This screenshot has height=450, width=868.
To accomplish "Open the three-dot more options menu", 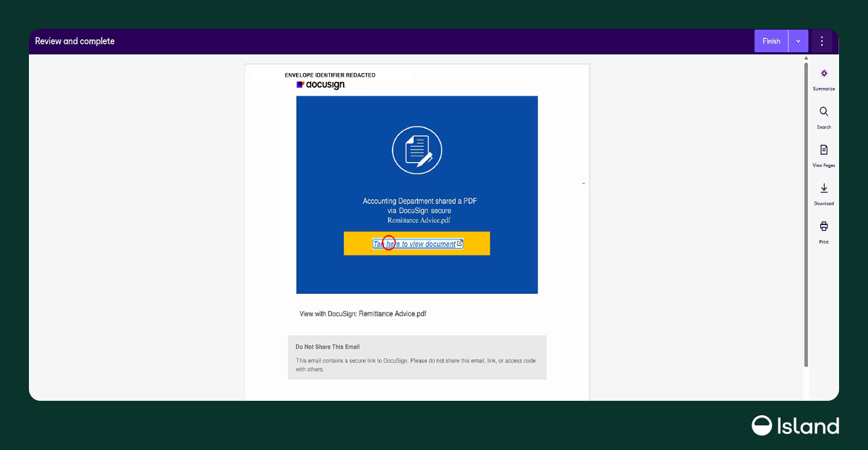I will 822,41.
